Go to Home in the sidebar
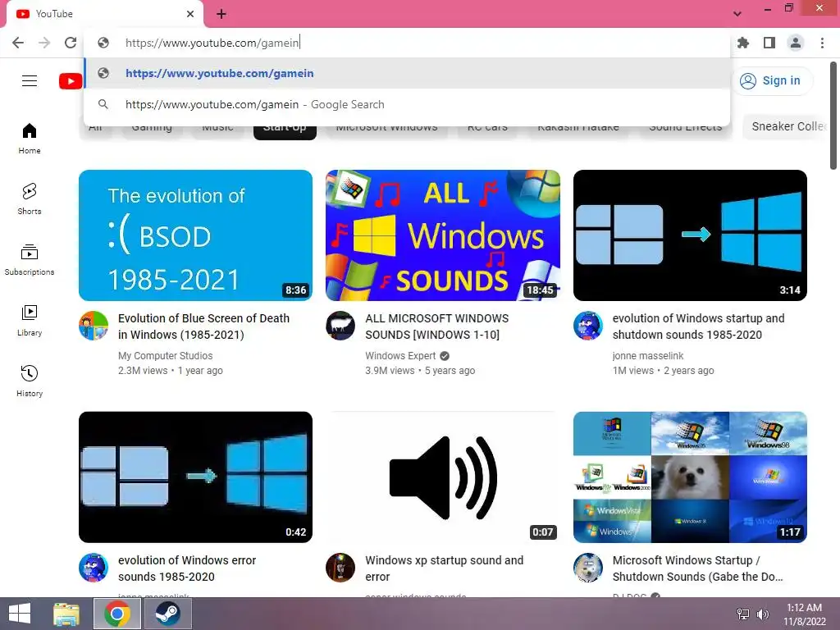 coord(30,138)
